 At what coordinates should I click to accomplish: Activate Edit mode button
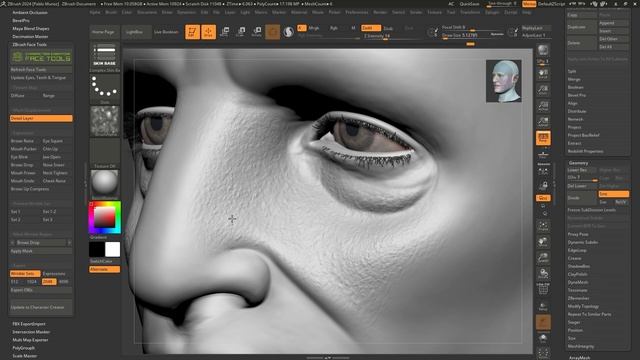192,32
